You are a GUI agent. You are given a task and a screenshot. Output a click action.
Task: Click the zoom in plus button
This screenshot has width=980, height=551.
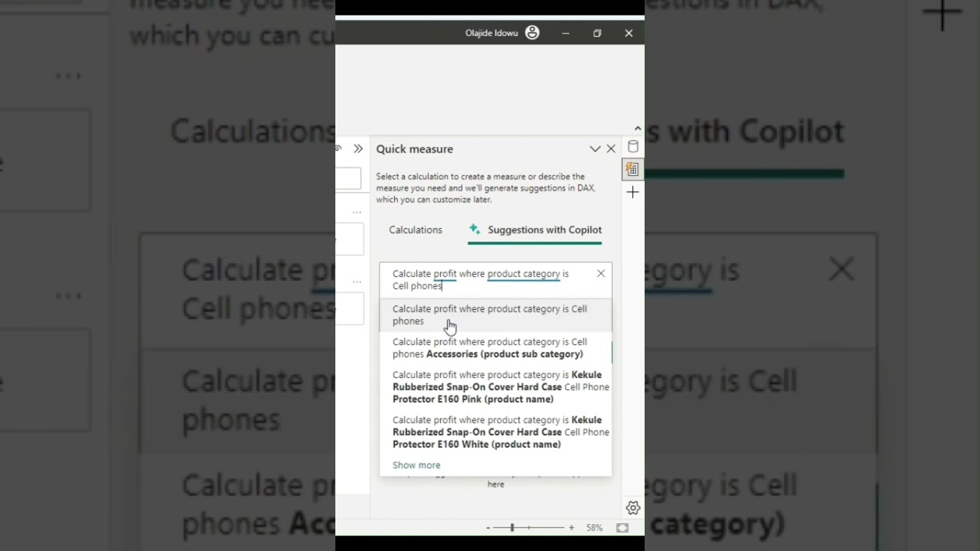(571, 528)
